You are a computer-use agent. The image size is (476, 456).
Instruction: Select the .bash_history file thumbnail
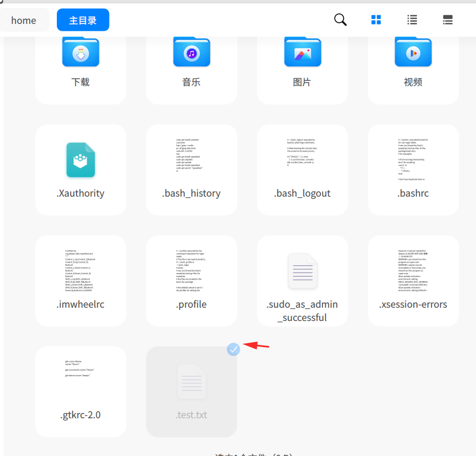click(x=190, y=155)
